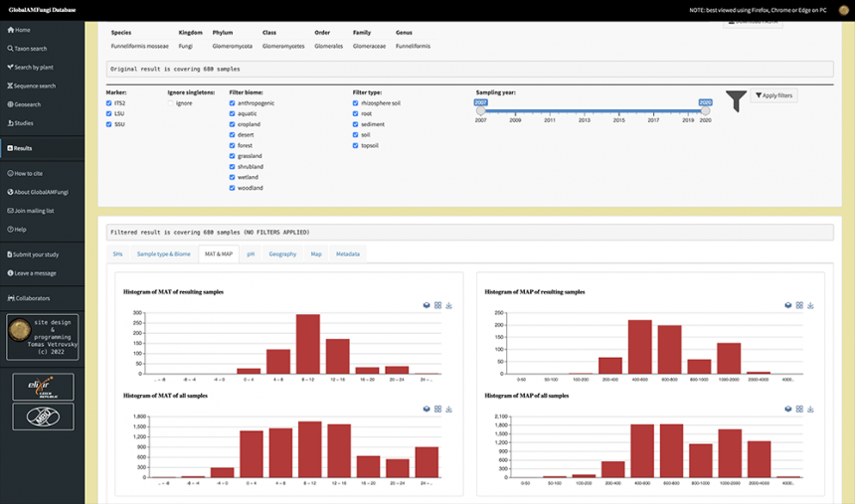855x504 pixels.
Task: Click the Join mailing list envelope icon
Action: [10, 211]
